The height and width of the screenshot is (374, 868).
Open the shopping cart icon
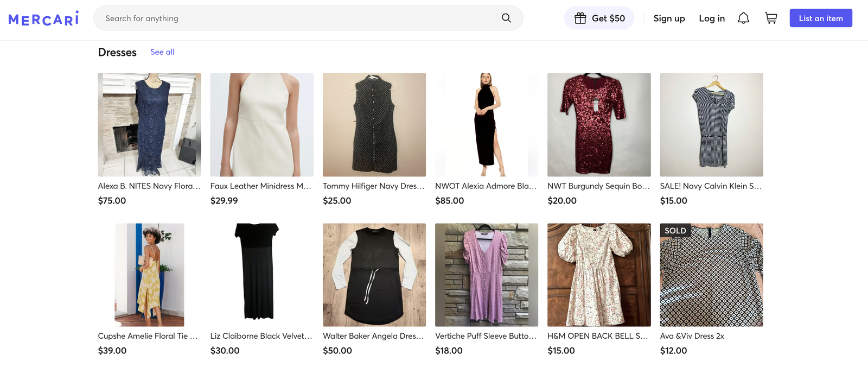click(x=771, y=17)
